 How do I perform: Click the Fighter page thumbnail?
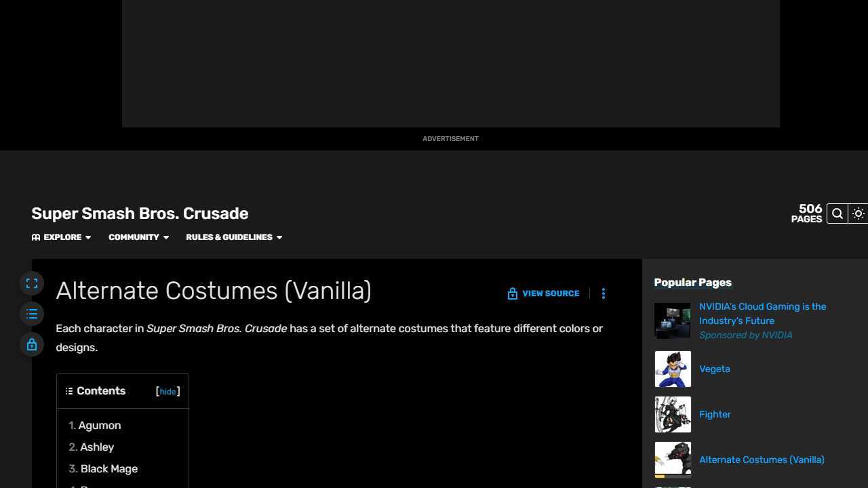click(673, 415)
